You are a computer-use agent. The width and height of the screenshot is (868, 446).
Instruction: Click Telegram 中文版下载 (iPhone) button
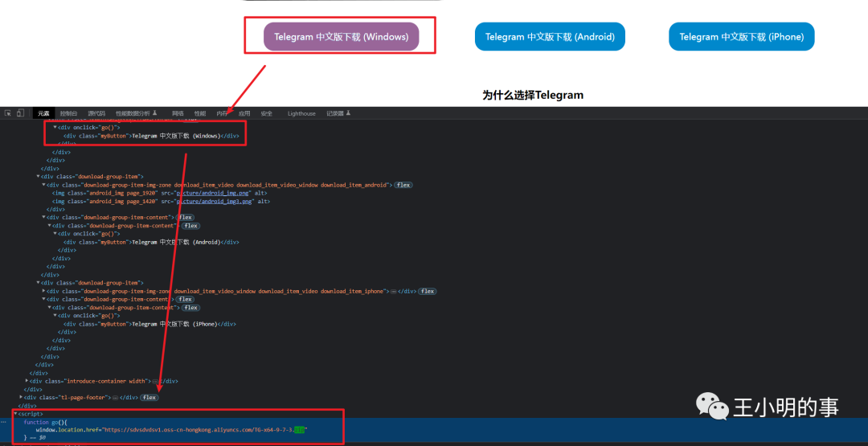click(x=742, y=36)
